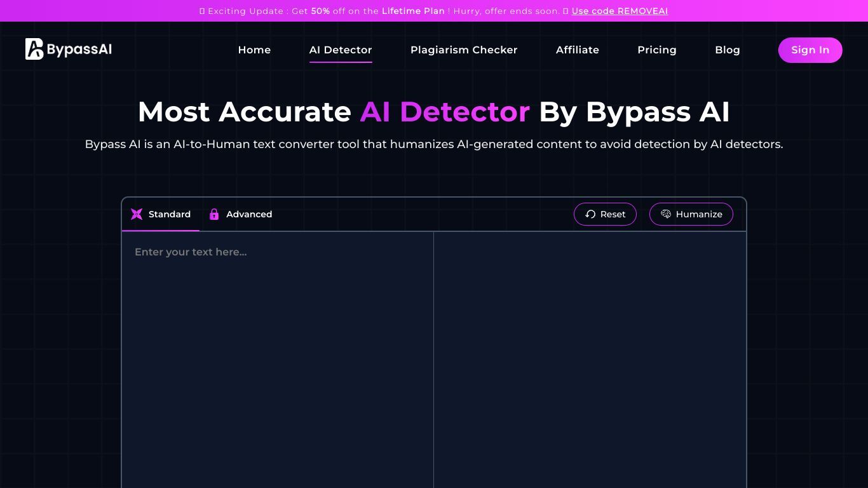The height and width of the screenshot is (488, 868).
Task: Click the Reset circular arrow icon
Action: tap(590, 214)
